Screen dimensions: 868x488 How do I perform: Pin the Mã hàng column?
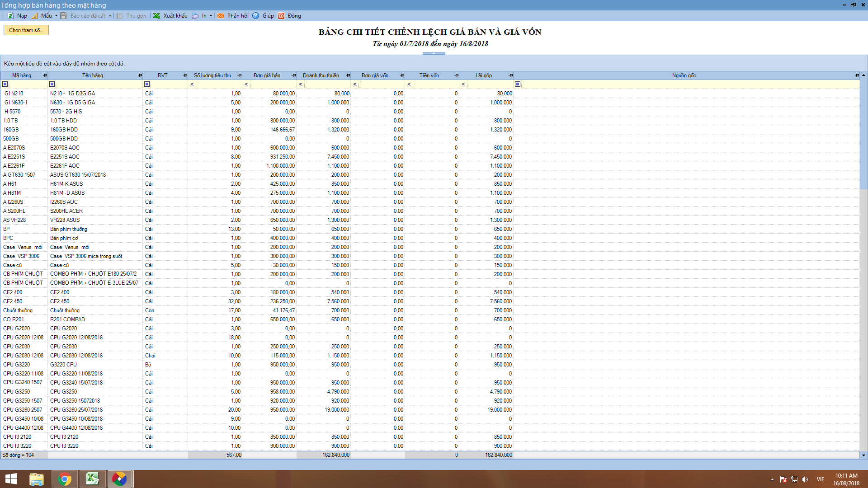(45, 75)
